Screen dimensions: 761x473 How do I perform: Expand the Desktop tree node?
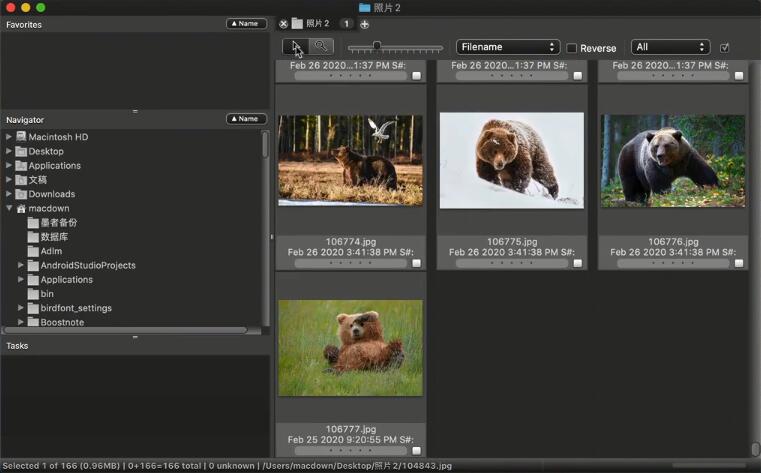[9, 151]
